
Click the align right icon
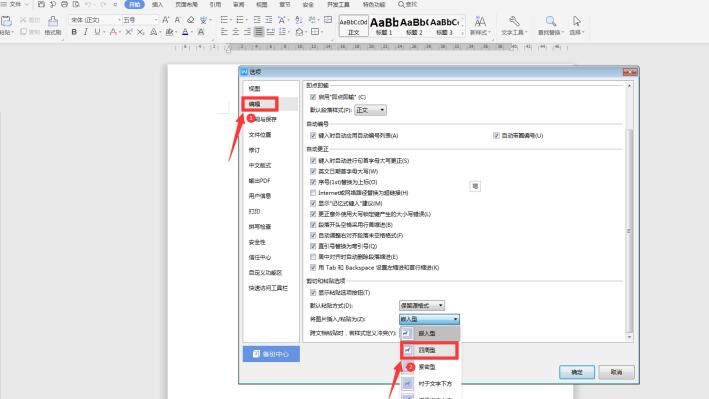point(247,32)
